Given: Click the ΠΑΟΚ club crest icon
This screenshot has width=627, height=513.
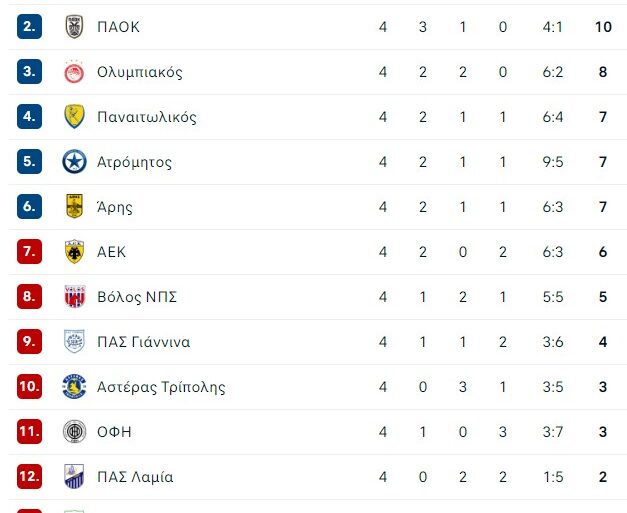Looking at the screenshot, I should click(x=74, y=27).
